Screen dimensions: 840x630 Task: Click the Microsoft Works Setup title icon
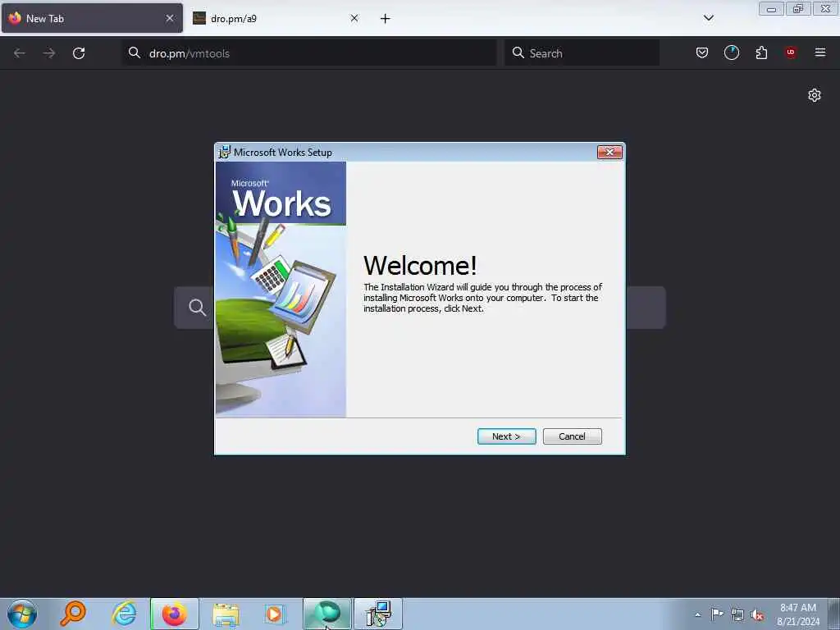point(225,152)
